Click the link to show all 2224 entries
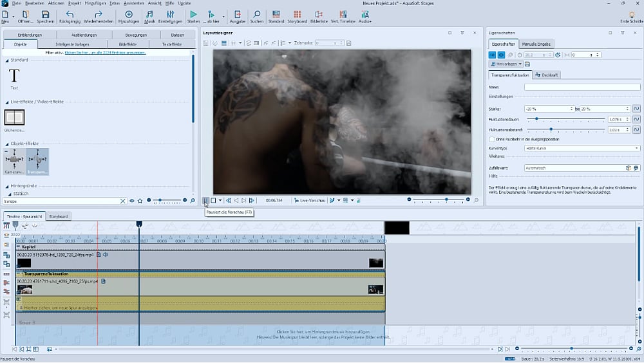 pos(104,52)
